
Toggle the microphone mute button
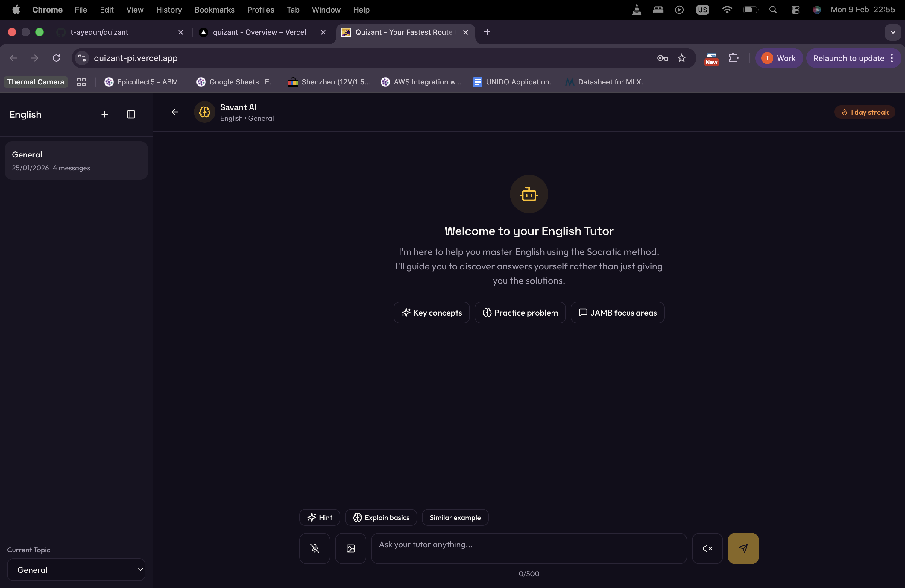click(315, 548)
